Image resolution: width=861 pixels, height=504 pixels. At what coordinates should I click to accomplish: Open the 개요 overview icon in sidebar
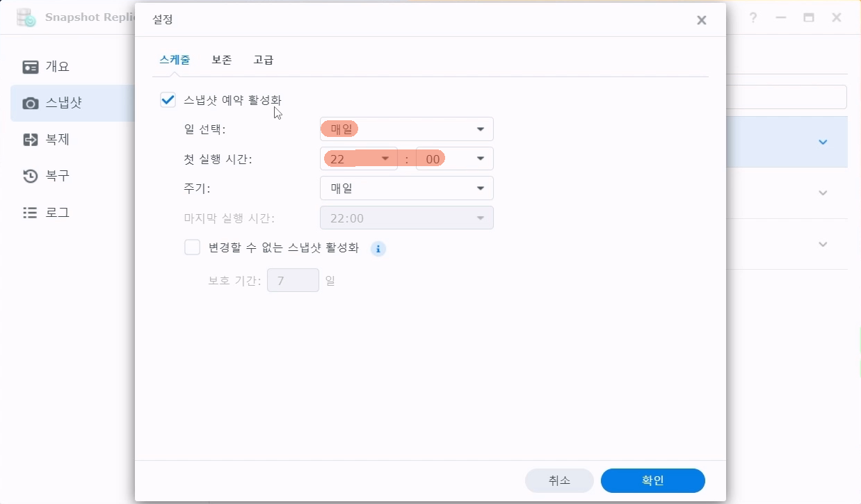tap(31, 67)
